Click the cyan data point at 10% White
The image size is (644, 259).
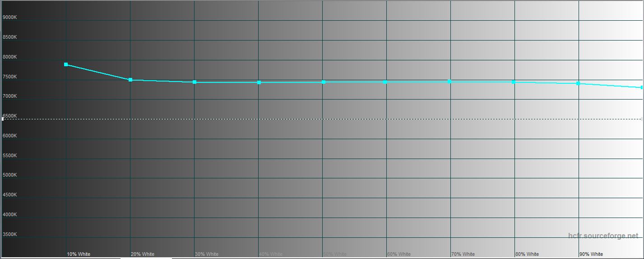pyautogui.click(x=66, y=64)
